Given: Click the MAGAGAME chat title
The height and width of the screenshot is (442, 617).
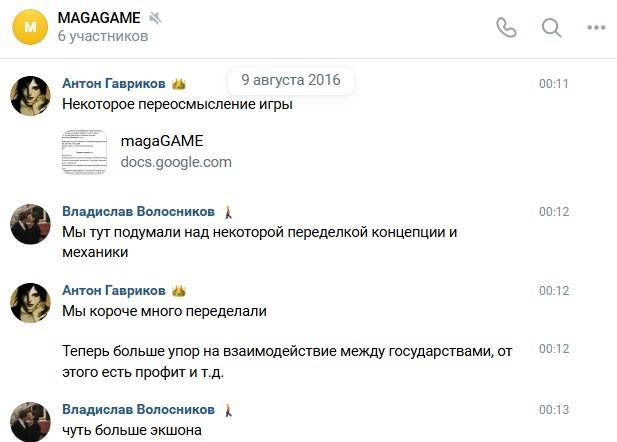Looking at the screenshot, I should 99,18.
